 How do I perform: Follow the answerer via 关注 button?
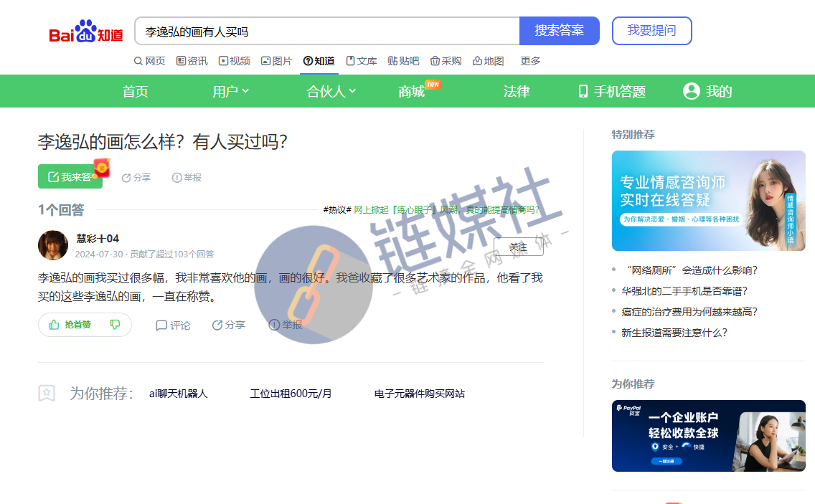(x=518, y=247)
